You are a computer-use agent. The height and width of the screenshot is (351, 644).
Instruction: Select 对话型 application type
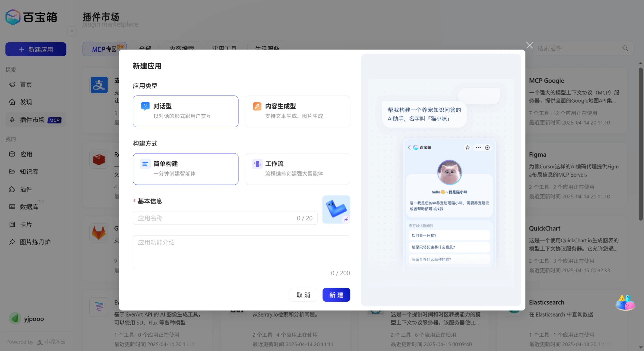click(185, 111)
